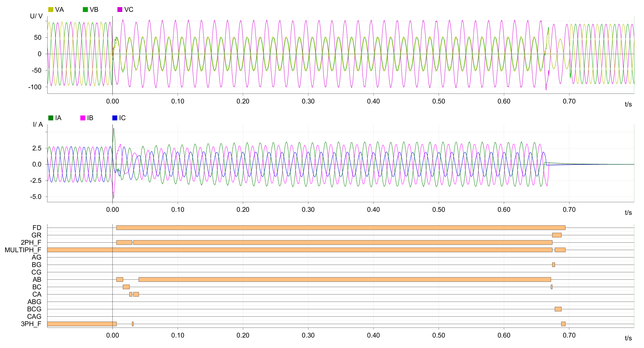This screenshot has height=348, width=644.
Task: Click the GR signal bar near 0.68s
Action: pos(557,235)
